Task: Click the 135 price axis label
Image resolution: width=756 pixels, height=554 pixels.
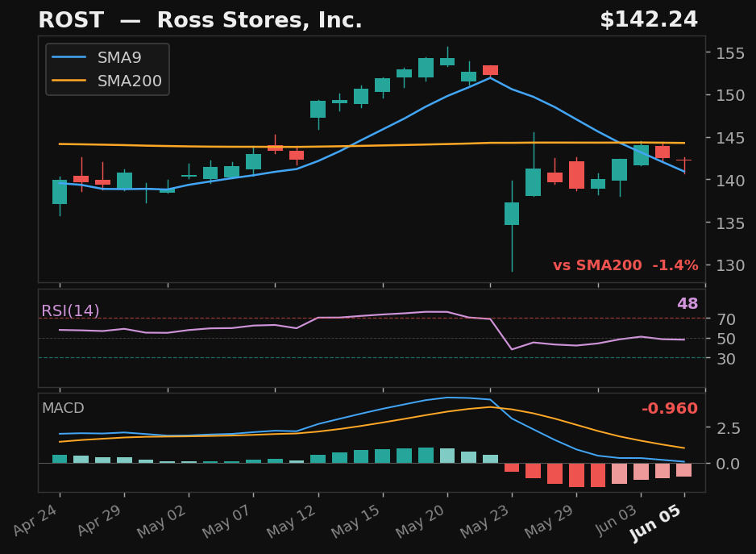Action: (x=730, y=223)
